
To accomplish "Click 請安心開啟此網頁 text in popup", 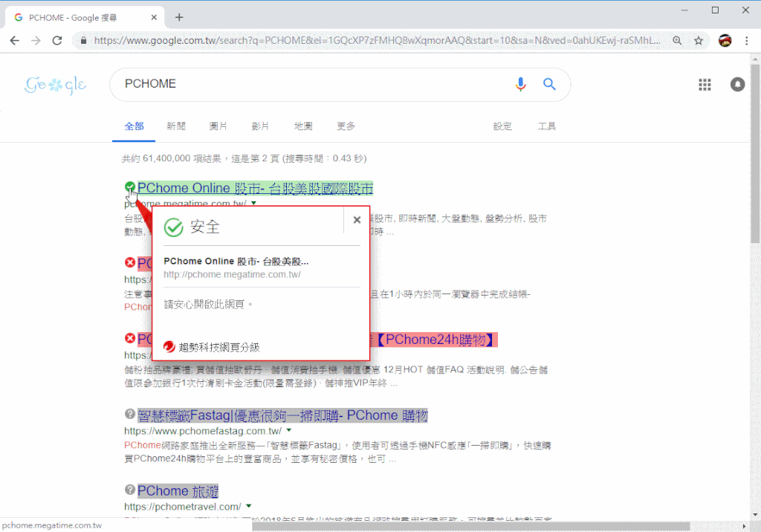I will [x=209, y=305].
